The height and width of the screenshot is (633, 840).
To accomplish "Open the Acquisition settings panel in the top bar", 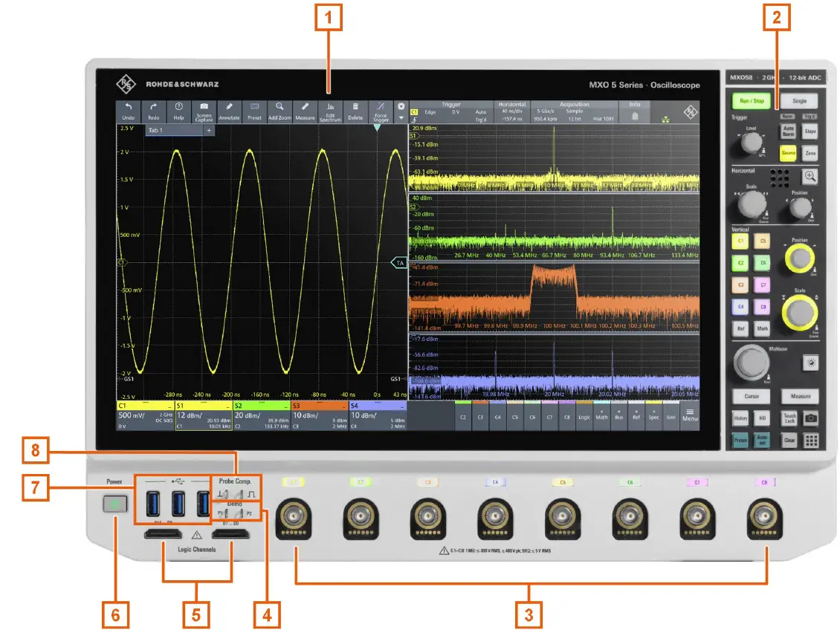I will [x=575, y=112].
